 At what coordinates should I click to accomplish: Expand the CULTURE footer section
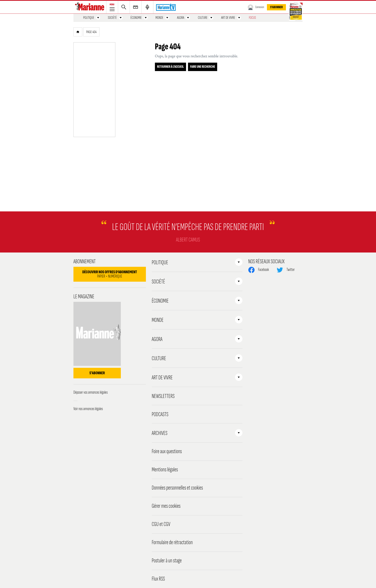pos(239,358)
